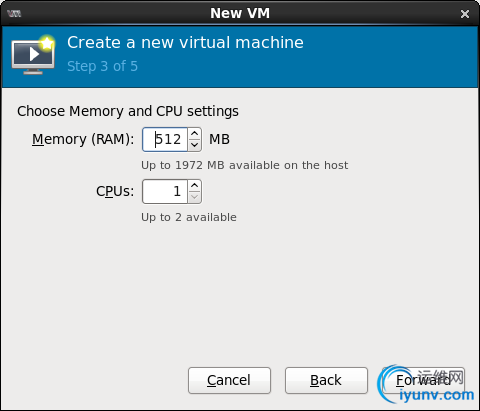Click the CPUs down arrow

coord(195,197)
